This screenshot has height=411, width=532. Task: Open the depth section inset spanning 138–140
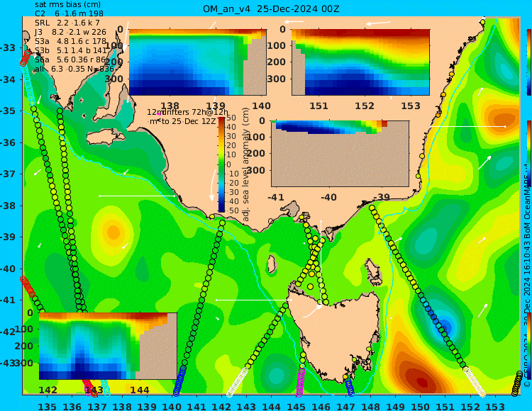pyautogui.click(x=197, y=62)
